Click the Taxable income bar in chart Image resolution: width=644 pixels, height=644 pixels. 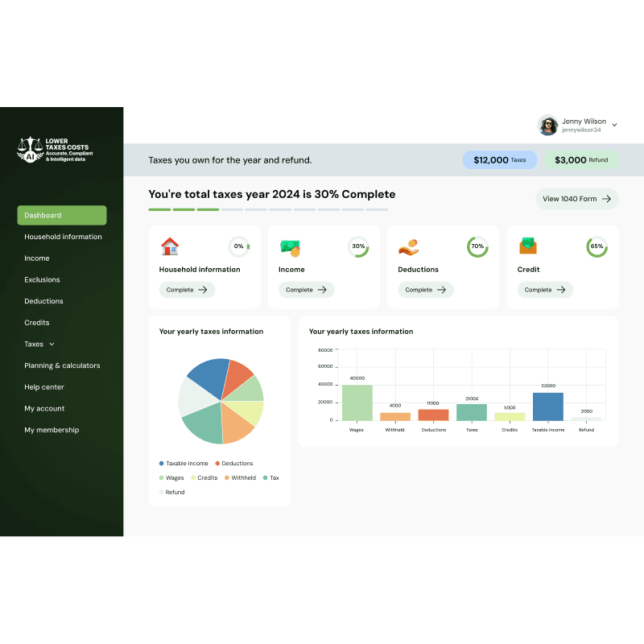[548, 407]
